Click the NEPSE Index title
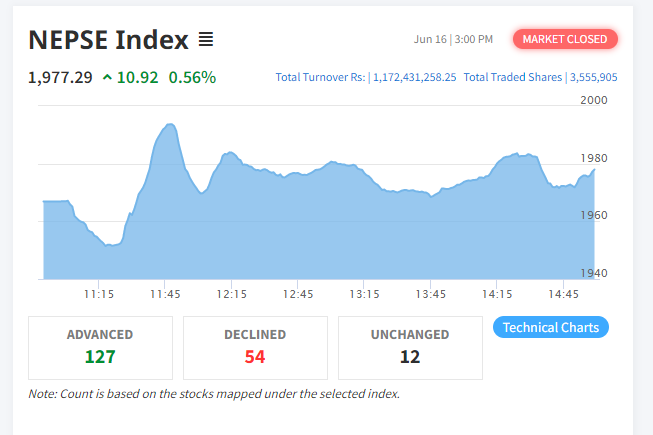 tap(108, 40)
